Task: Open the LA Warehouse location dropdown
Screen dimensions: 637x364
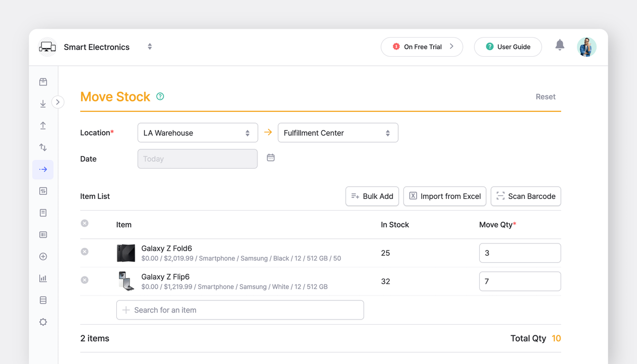Action: click(x=197, y=133)
